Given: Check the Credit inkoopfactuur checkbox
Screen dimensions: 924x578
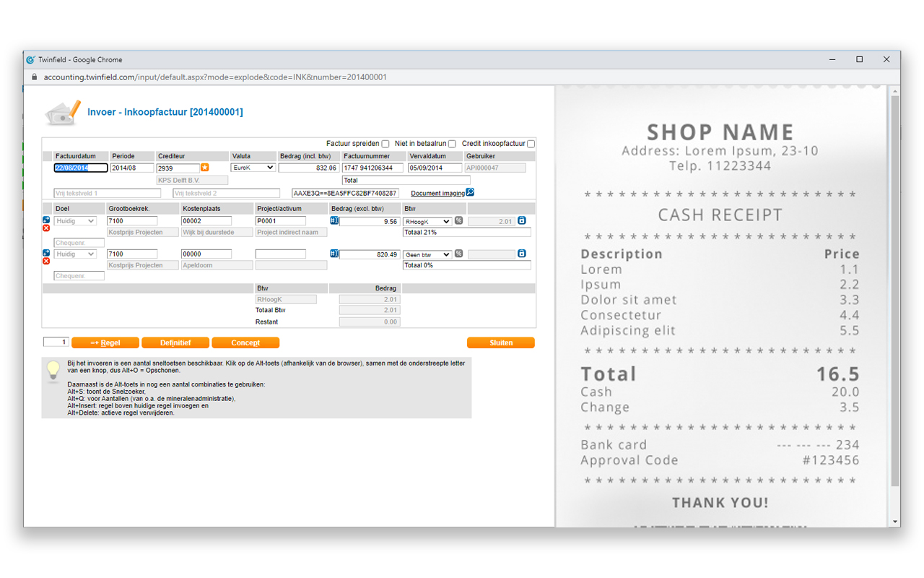Looking at the screenshot, I should point(531,144).
